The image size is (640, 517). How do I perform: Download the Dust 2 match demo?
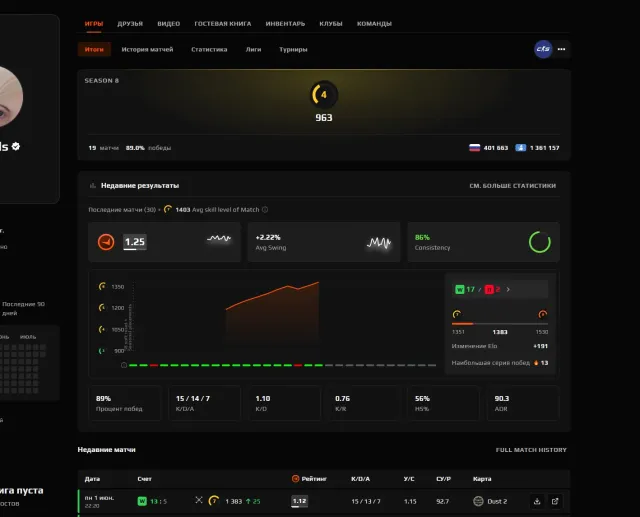pos(537,501)
